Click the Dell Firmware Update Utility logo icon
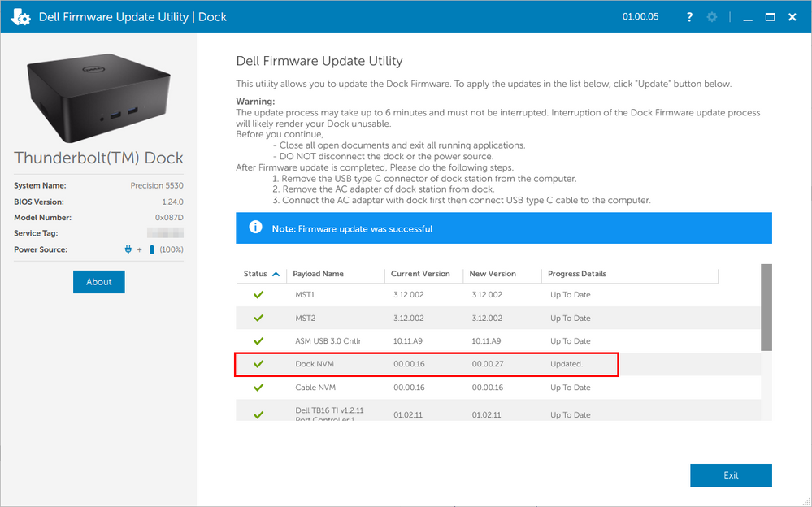The image size is (812, 507). tap(20, 16)
